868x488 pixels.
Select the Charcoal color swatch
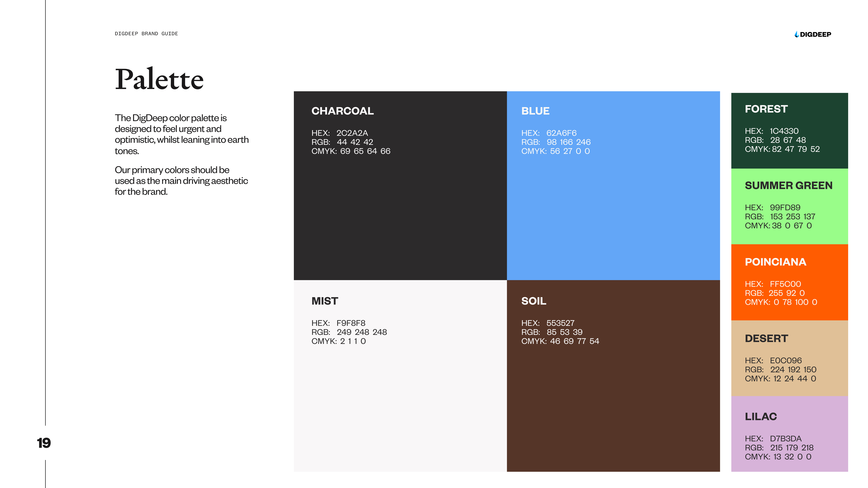coord(400,186)
